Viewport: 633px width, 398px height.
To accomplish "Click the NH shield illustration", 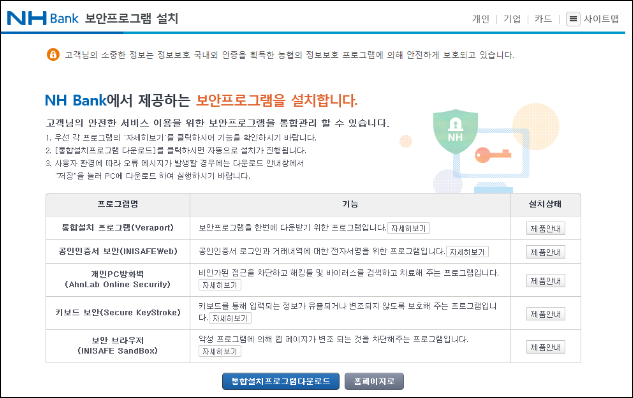I will coord(455,131).
